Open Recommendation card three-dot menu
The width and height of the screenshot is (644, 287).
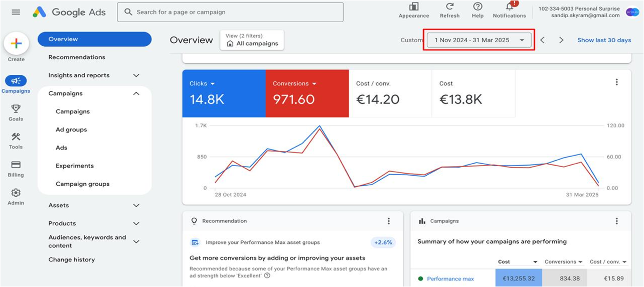point(388,221)
